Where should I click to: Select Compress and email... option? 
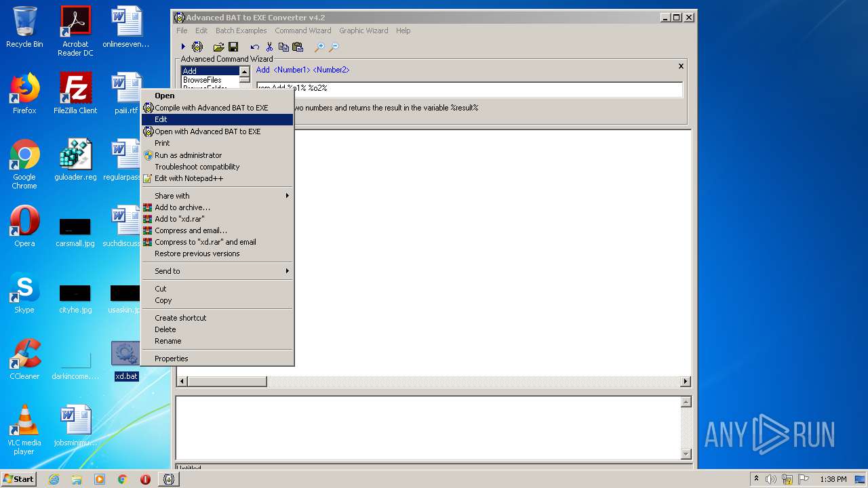coord(217,230)
